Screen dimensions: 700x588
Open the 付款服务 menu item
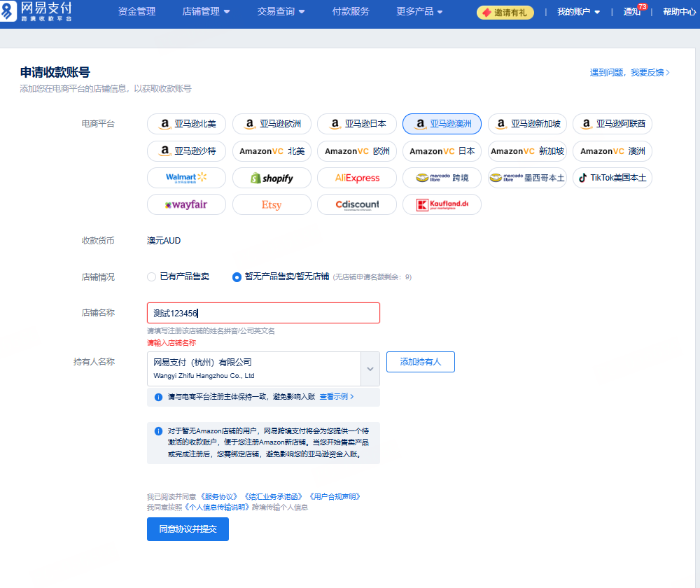[351, 11]
